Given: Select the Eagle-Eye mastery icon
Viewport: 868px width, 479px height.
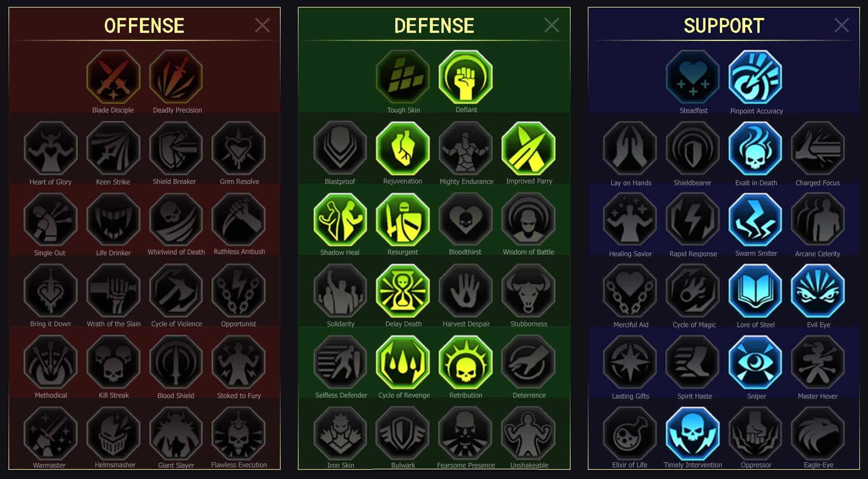Looking at the screenshot, I should pos(818,433).
